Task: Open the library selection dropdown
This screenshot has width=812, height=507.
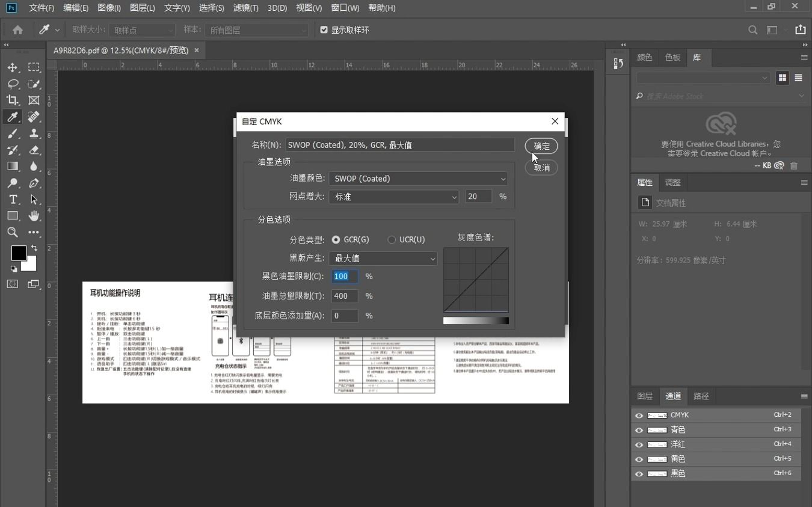Action: (703, 78)
